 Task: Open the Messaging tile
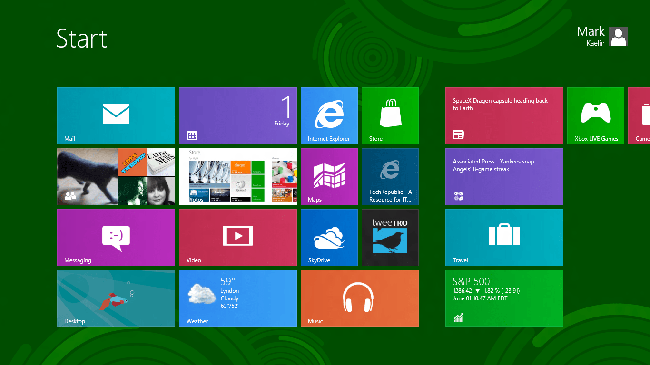pos(116,237)
